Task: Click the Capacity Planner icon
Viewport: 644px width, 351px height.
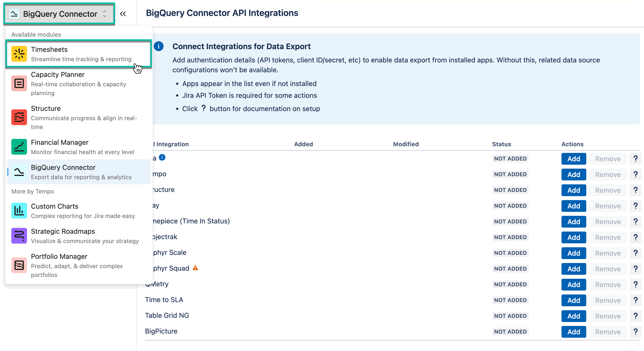Action: tap(19, 83)
